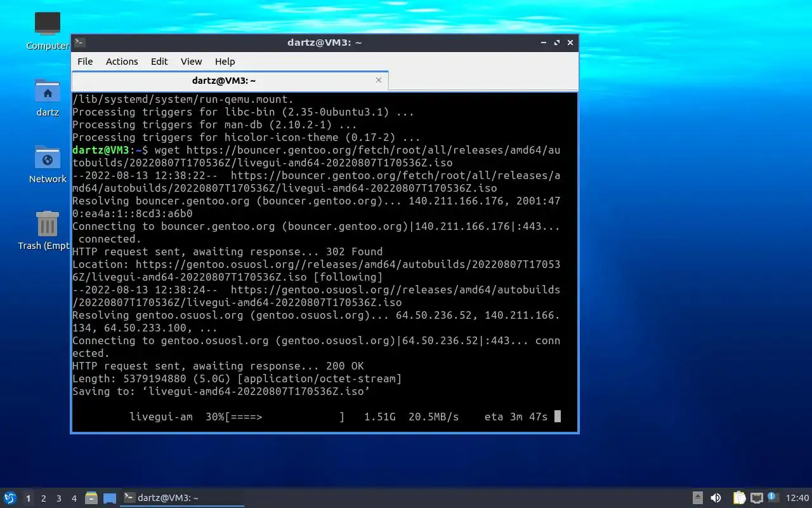Open update notifier tray icon
This screenshot has height=508, width=812.
[x=773, y=497]
